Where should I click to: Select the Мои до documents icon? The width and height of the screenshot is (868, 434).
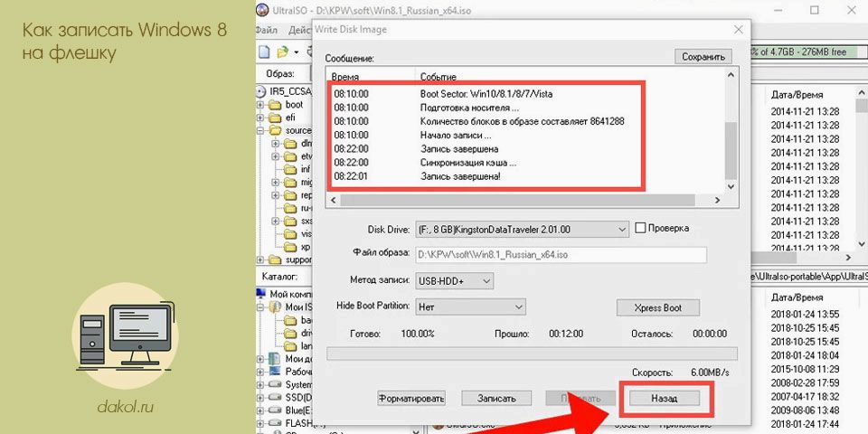pos(275,359)
